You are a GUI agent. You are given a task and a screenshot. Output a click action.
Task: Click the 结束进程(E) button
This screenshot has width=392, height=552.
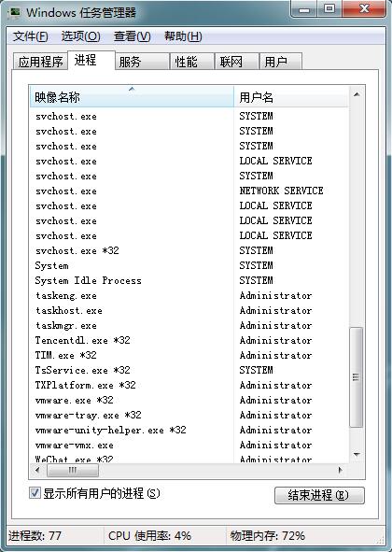click(319, 495)
